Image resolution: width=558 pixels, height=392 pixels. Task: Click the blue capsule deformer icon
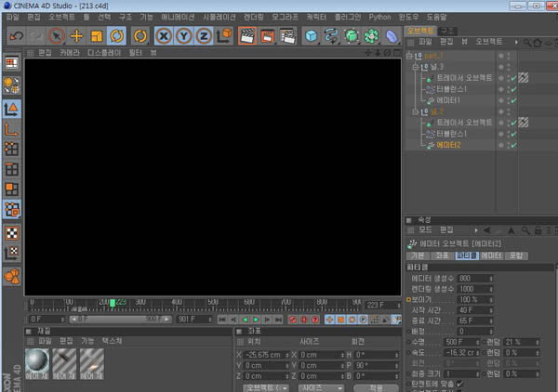(x=392, y=36)
